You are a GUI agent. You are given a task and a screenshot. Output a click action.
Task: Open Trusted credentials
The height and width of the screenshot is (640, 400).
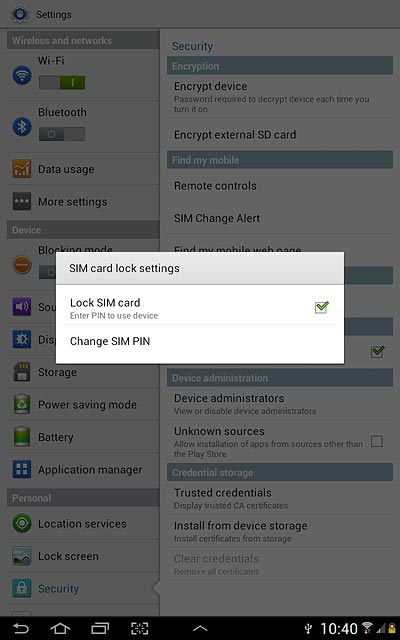tap(280, 498)
